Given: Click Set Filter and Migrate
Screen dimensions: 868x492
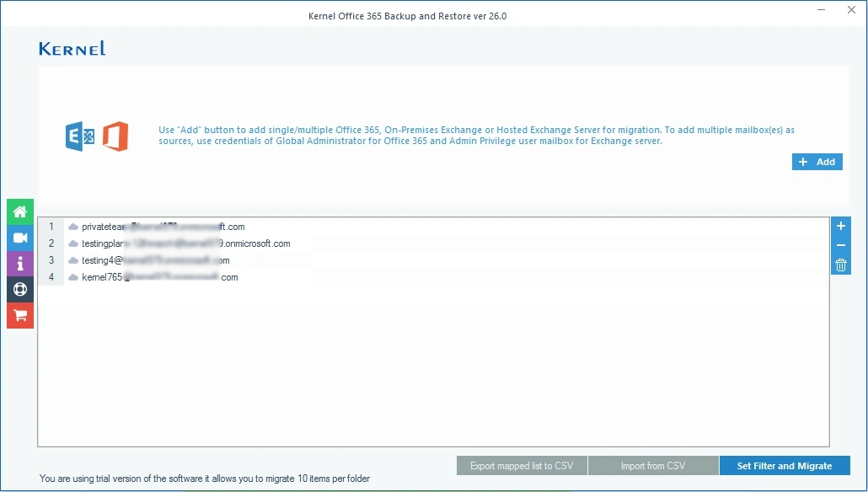Looking at the screenshot, I should (x=785, y=466).
